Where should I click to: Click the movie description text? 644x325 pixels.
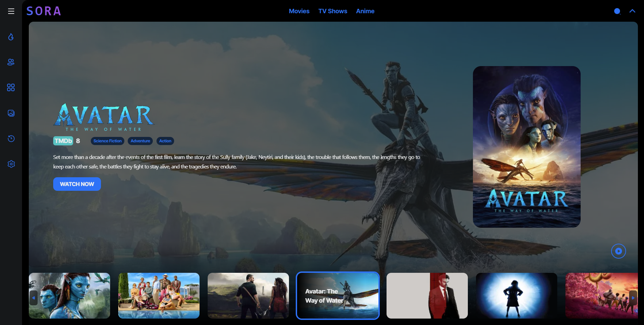pyautogui.click(x=236, y=162)
